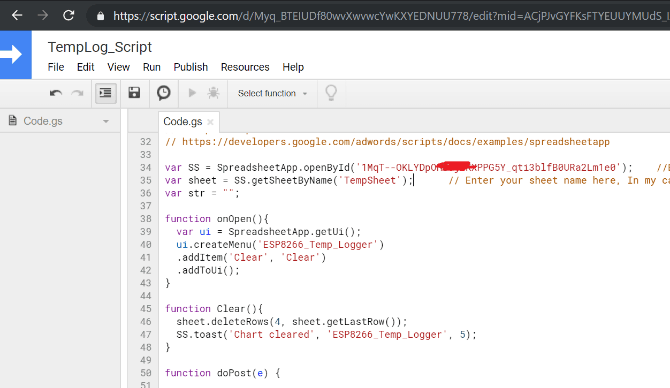Click the 'function doPost(e) {' line

[223, 373]
